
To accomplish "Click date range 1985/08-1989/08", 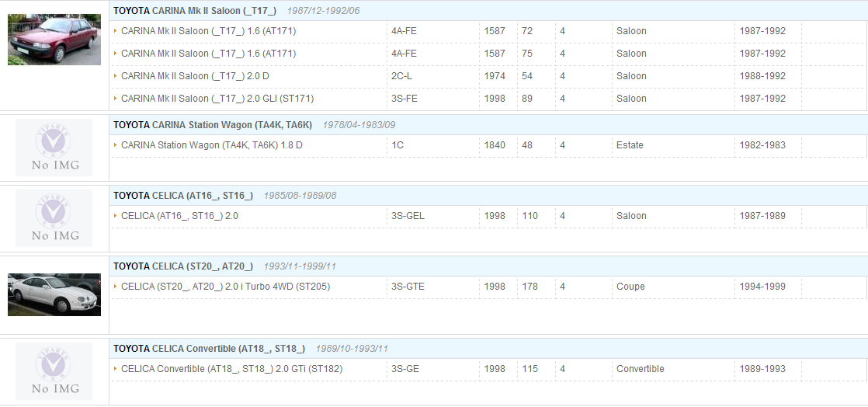I will (x=300, y=196).
